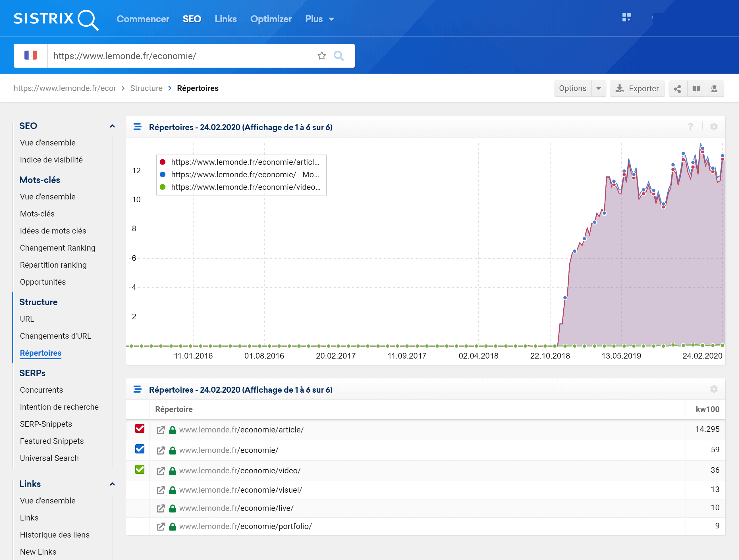Toggle red economie/article legend entry
This screenshot has width=739, height=560.
pos(240,162)
